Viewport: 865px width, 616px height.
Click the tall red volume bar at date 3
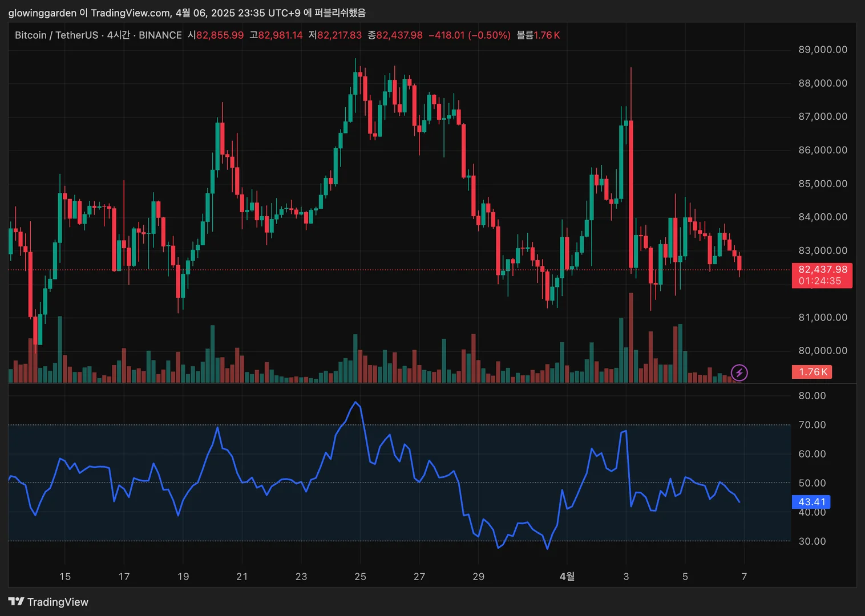[631, 338]
